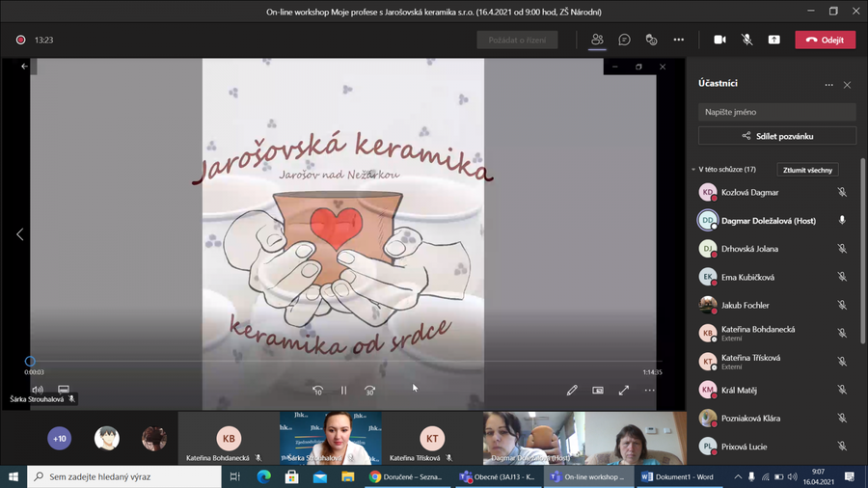Select participant Ema Kubičková

pyautogui.click(x=773, y=277)
